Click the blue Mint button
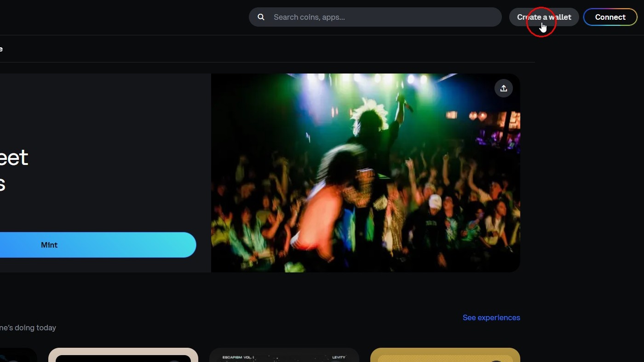644x362 pixels. click(98, 245)
